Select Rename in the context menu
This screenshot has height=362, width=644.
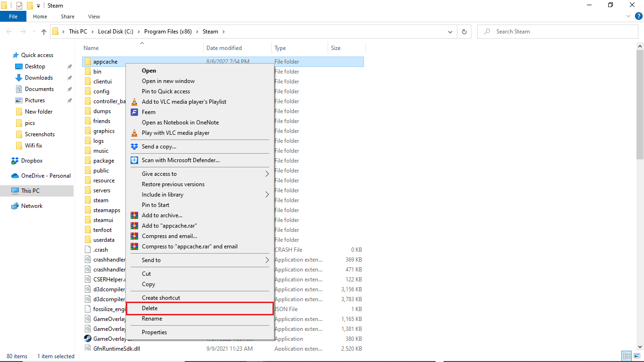point(200,319)
